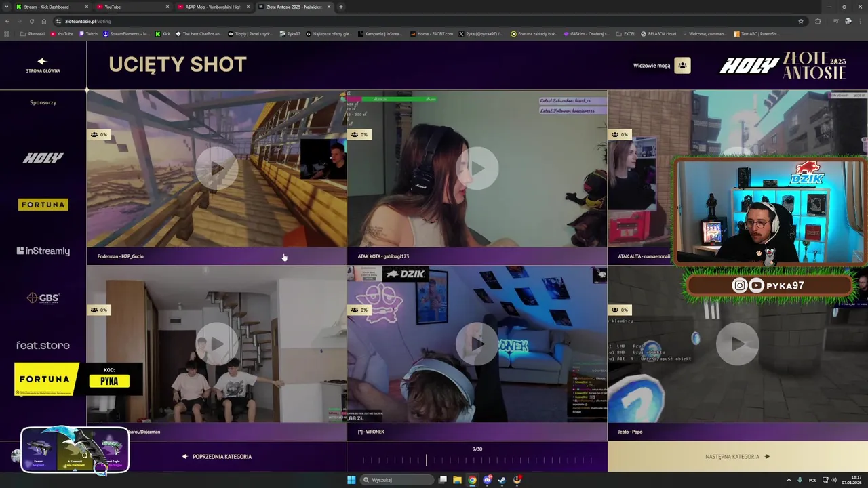Viewport: 868px width, 488px height.
Task: Go to Następna Kategoria
Action: 737,457
